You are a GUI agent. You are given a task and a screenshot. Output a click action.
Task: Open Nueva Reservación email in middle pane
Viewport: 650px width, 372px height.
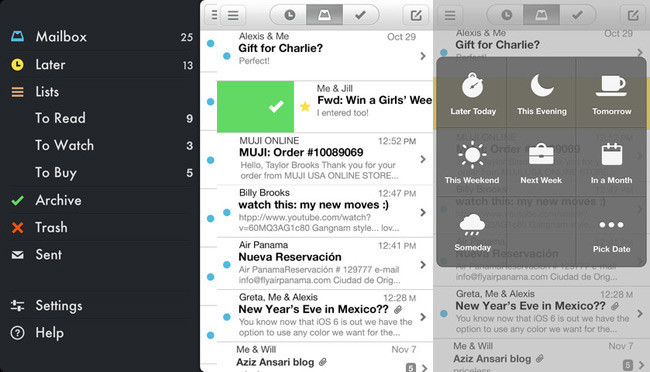pyautogui.click(x=325, y=264)
